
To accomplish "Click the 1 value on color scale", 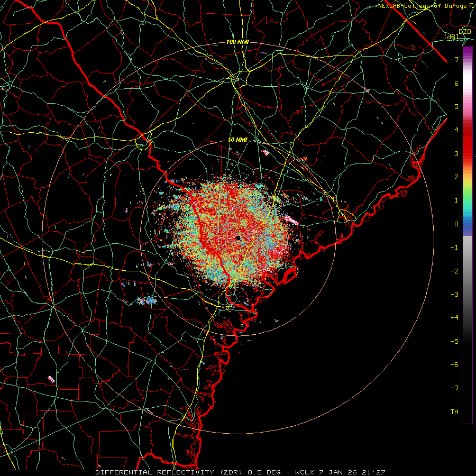I will pyautogui.click(x=456, y=200).
